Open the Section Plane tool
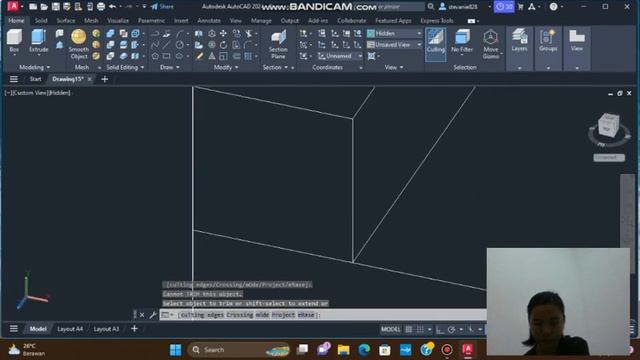 pos(278,44)
